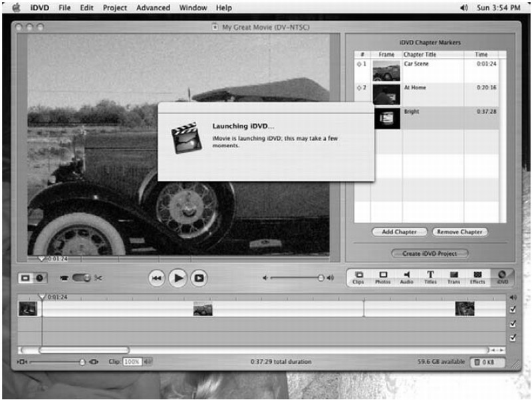
Task: Click the 0:20:16 chapter time
Action: 486,88
